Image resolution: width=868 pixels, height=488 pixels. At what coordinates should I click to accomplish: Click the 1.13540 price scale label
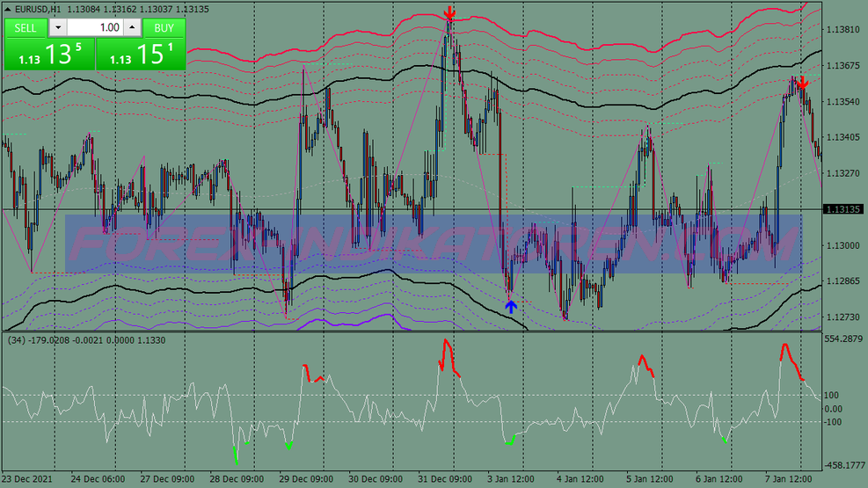(x=842, y=101)
